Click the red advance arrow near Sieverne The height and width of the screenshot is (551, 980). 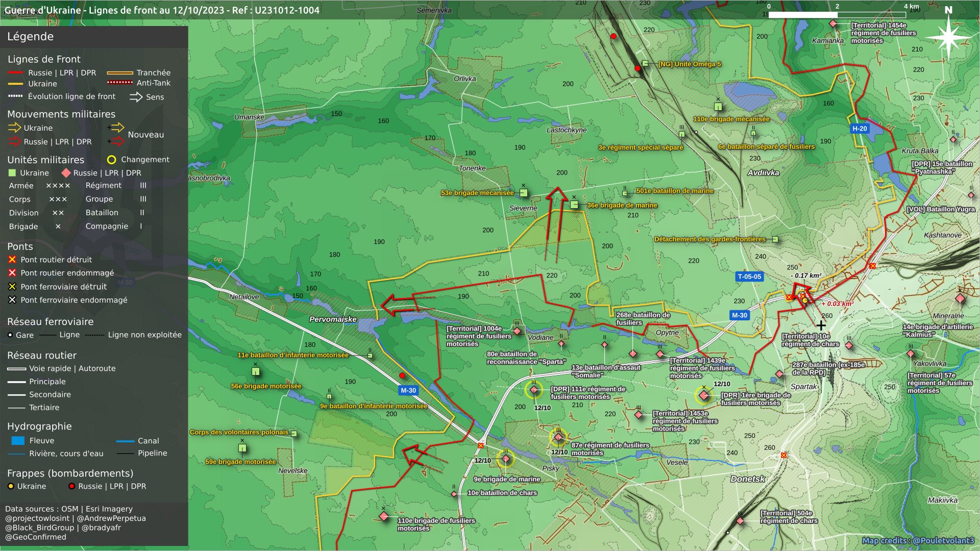tap(556, 224)
